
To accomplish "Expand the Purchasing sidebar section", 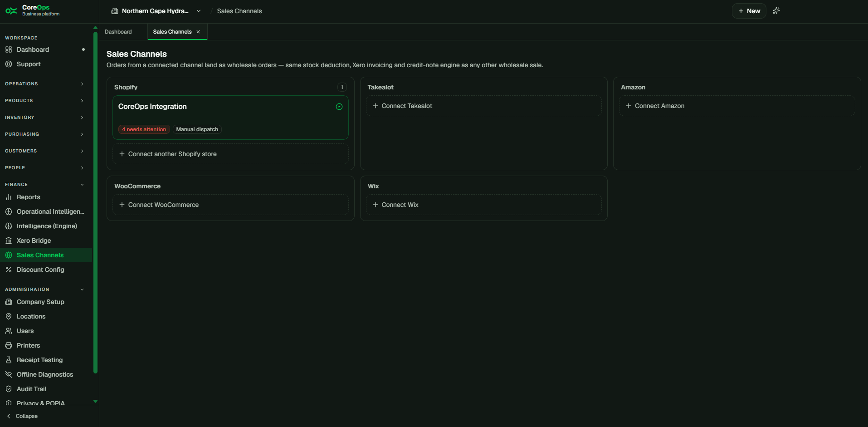I will click(44, 134).
